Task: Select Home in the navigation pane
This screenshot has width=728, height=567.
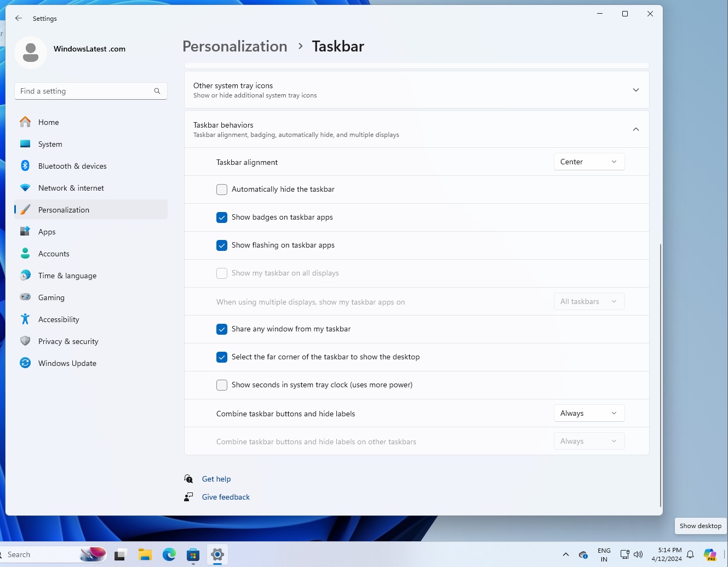Action: [48, 122]
